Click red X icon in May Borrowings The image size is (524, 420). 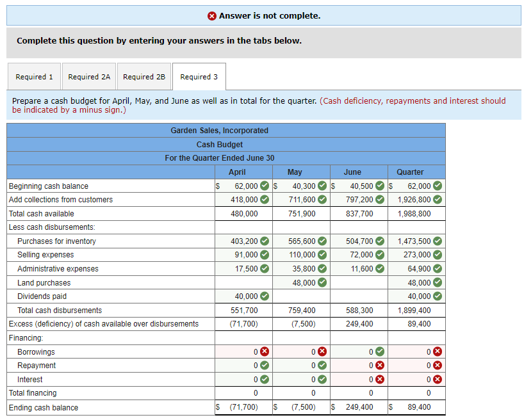pos(322,351)
